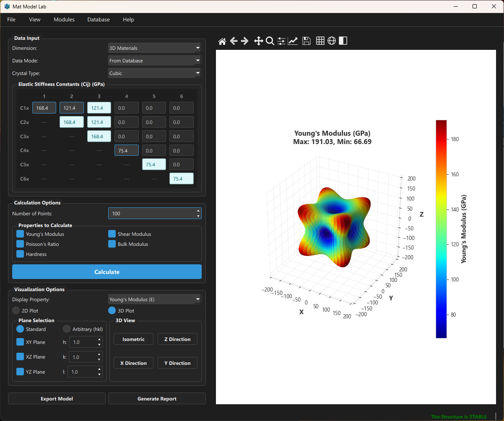Click the back arrow in plot toolbar
This screenshot has width=504, height=421.
(234, 41)
